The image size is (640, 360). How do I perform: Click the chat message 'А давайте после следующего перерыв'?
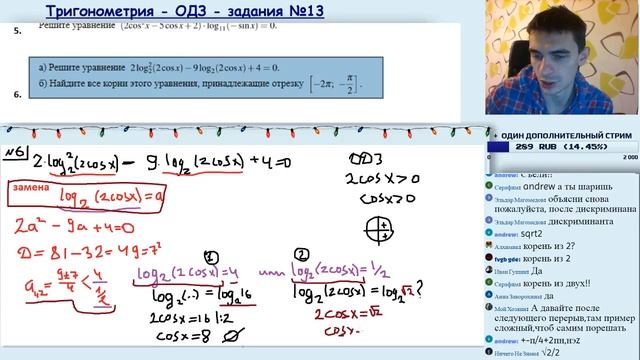click(x=565, y=318)
